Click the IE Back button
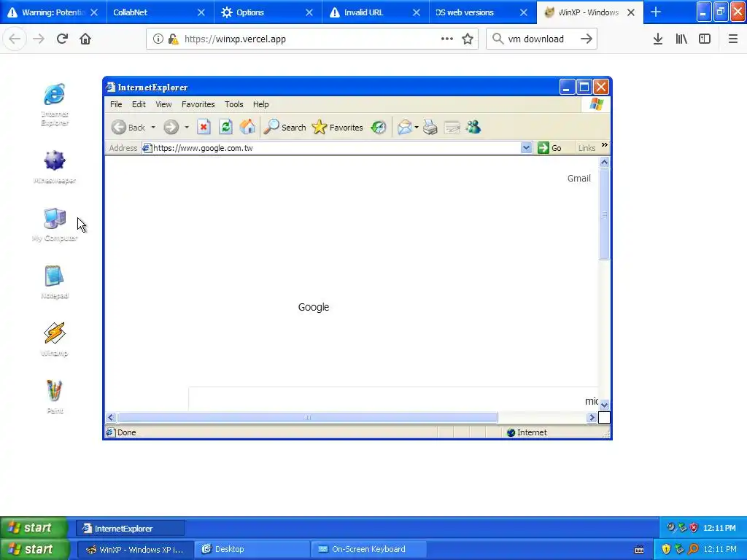Viewport: 747px width, 560px height. point(128,127)
